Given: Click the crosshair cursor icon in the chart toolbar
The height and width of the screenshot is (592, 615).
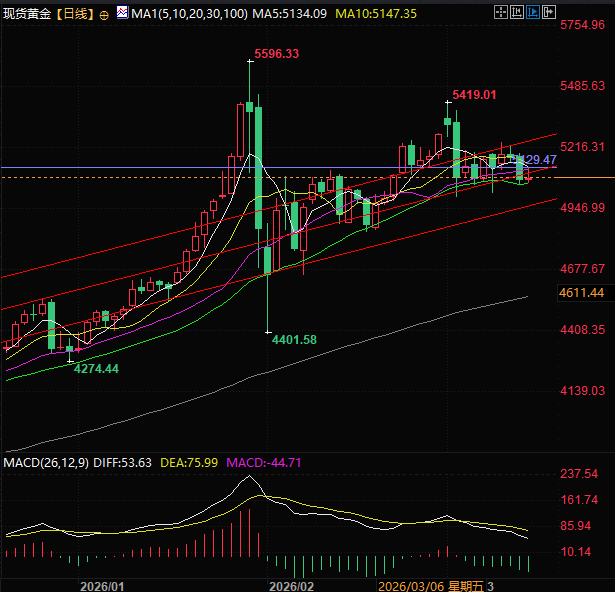Looking at the screenshot, I should 501,13.
